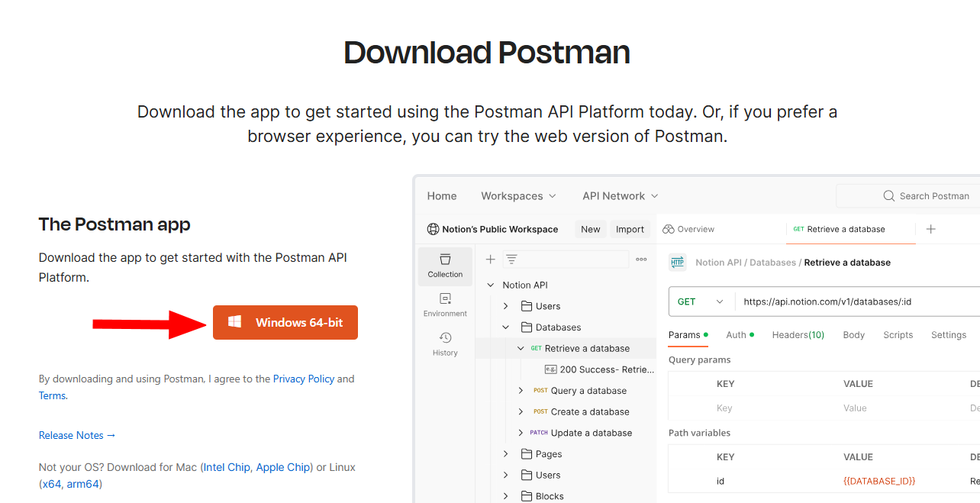
Task: Click the filter icon in collections search bar
Action: [x=511, y=260]
